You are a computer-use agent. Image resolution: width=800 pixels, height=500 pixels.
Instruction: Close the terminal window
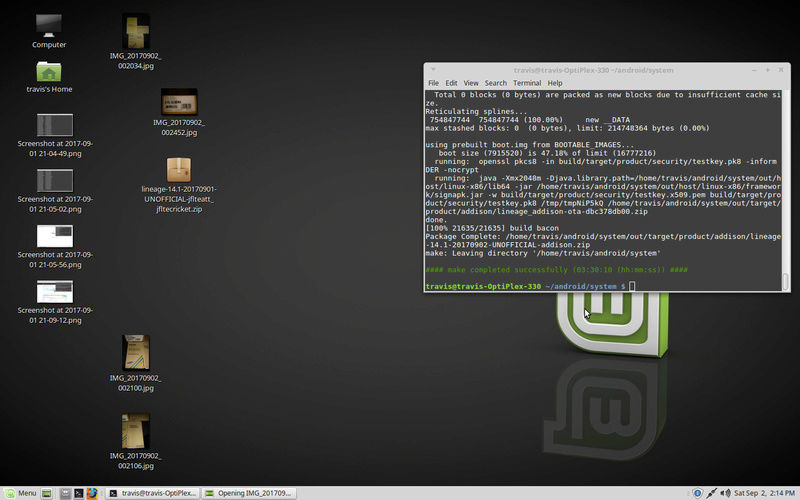coord(781,70)
